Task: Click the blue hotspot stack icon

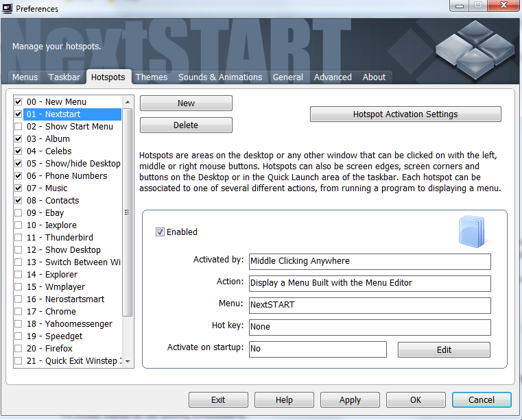Action: [471, 232]
